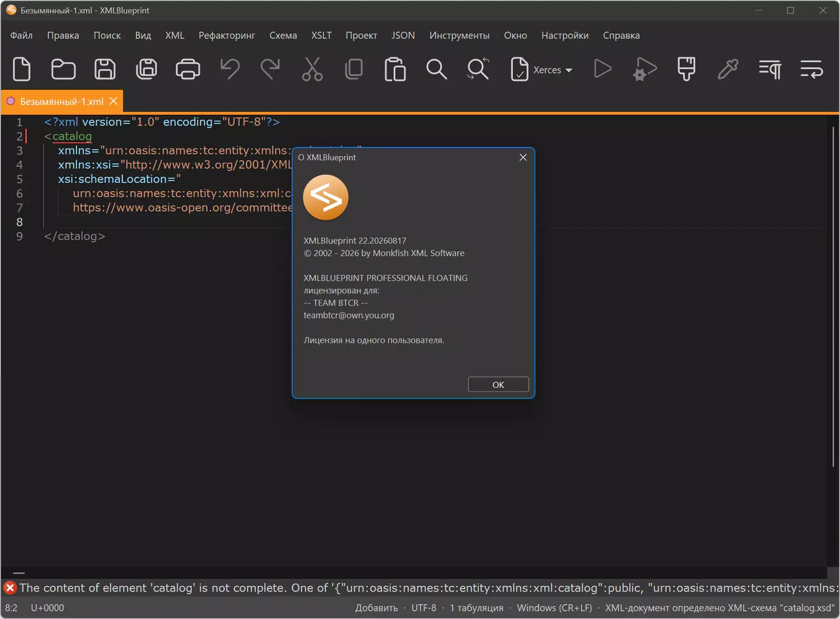Toggle word wrap with the wrap-lines icon
This screenshot has width=840, height=619.
pyautogui.click(x=811, y=69)
